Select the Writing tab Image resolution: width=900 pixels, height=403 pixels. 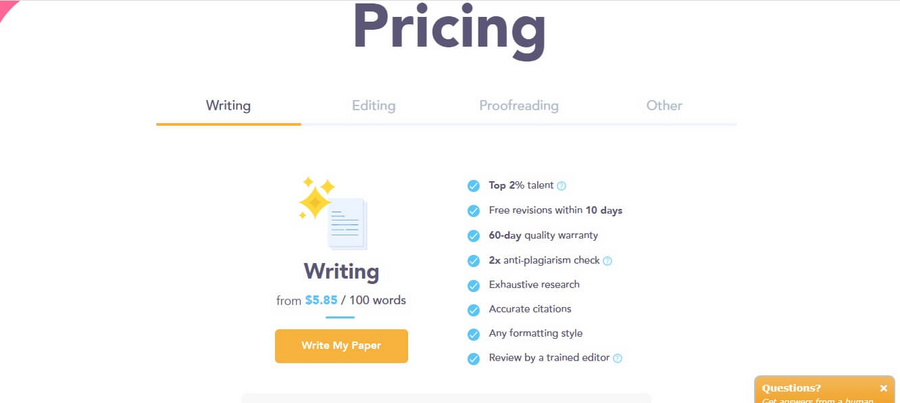tap(228, 106)
